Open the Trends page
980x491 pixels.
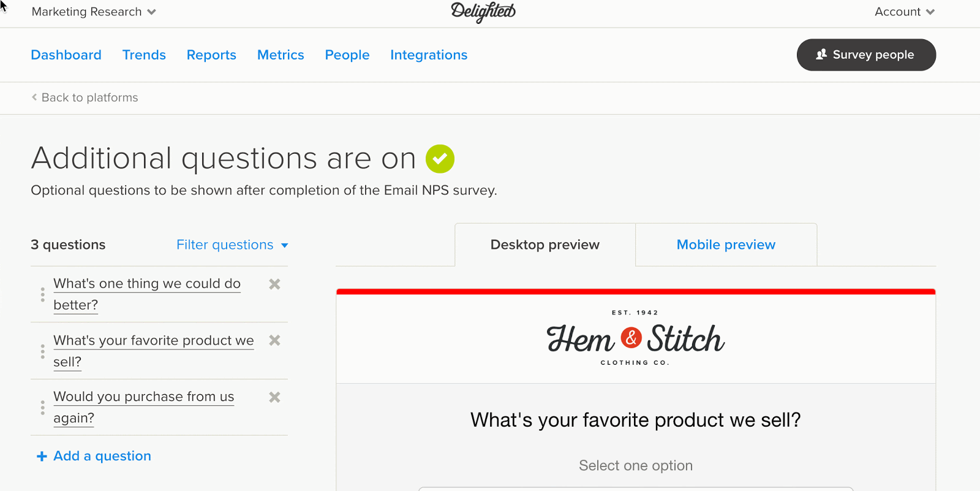tap(144, 55)
